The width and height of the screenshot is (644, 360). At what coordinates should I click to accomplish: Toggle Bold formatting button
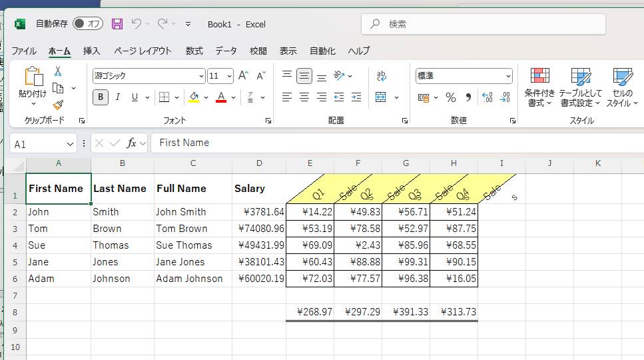(x=101, y=97)
